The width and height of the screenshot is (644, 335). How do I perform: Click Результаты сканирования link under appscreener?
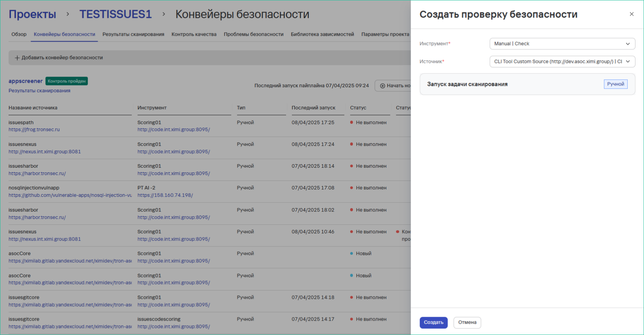coord(39,91)
